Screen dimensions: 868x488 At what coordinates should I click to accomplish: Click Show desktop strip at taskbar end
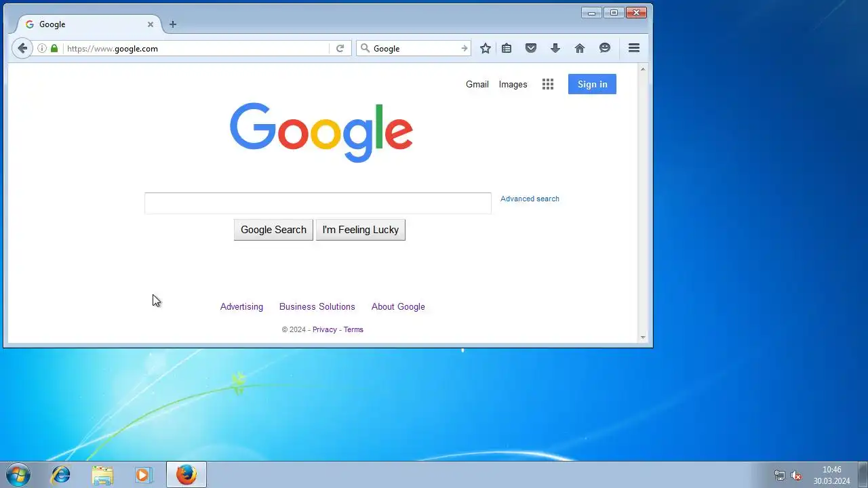[863, 474]
